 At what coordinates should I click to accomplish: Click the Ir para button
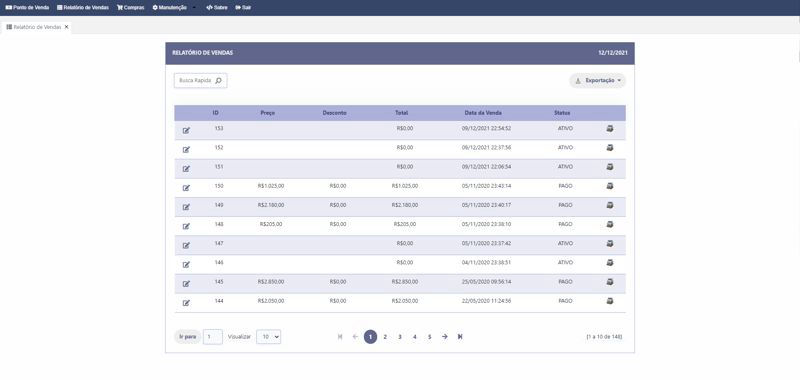coord(187,337)
